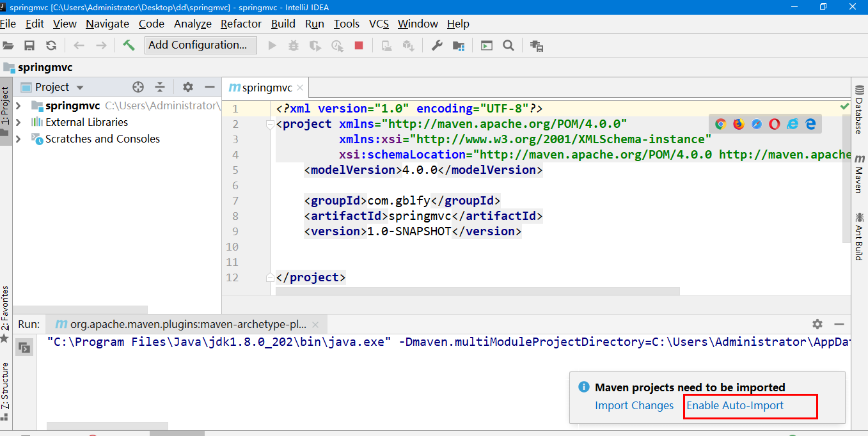868x436 pixels.
Task: Select the External Libraries tree item
Action: 86,122
